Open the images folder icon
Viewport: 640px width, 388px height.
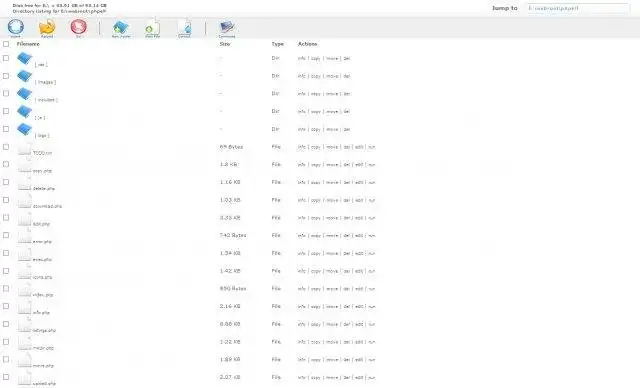[24, 76]
